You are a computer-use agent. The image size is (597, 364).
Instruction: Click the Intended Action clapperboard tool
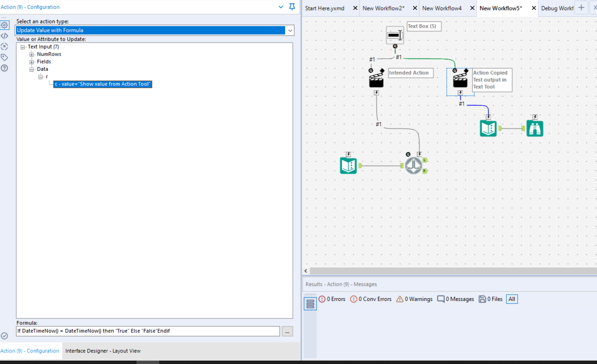[376, 80]
